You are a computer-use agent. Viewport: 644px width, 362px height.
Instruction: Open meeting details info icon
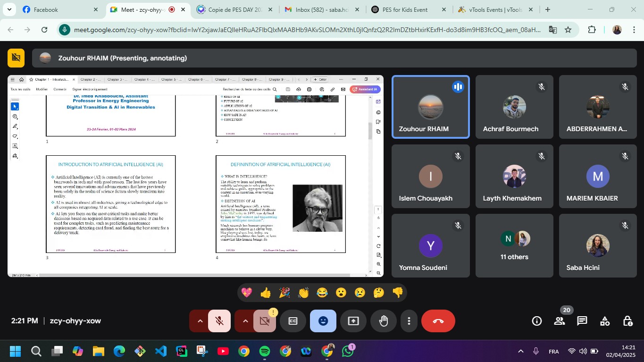click(537, 321)
